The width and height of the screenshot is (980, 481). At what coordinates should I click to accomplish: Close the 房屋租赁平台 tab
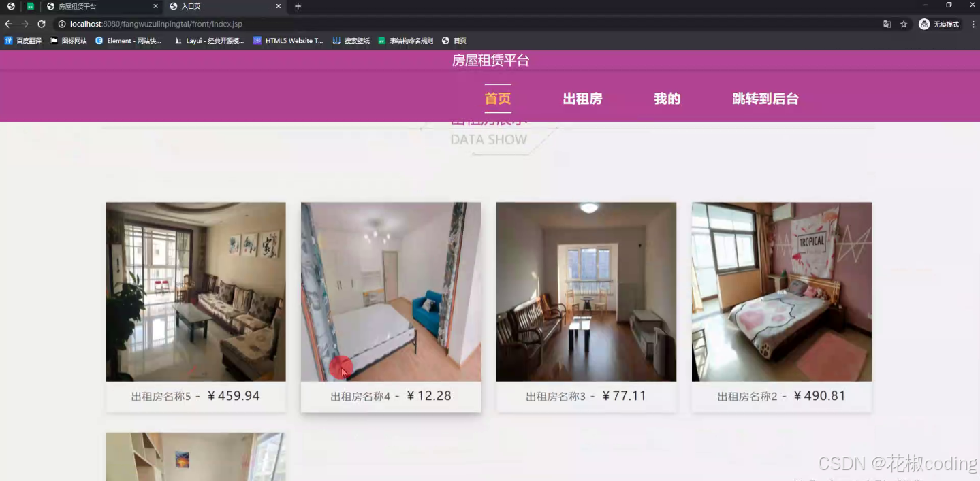click(x=155, y=6)
